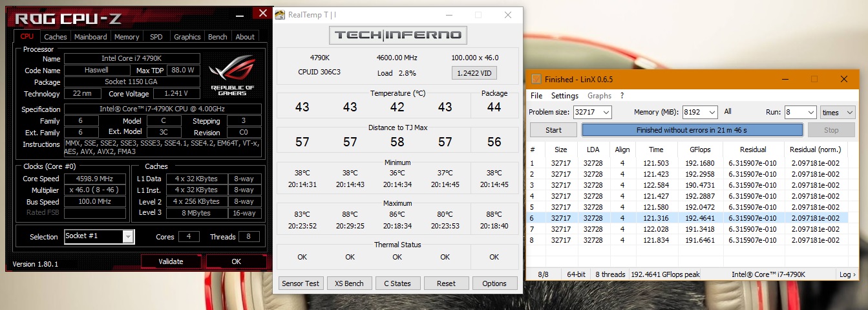Close the LinX window
The width and height of the screenshot is (868, 310).
tap(843, 79)
